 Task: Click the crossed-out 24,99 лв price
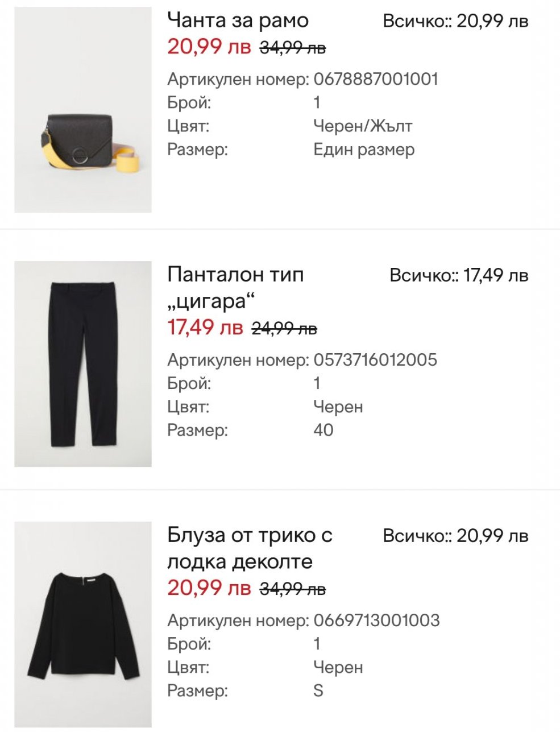point(284,328)
